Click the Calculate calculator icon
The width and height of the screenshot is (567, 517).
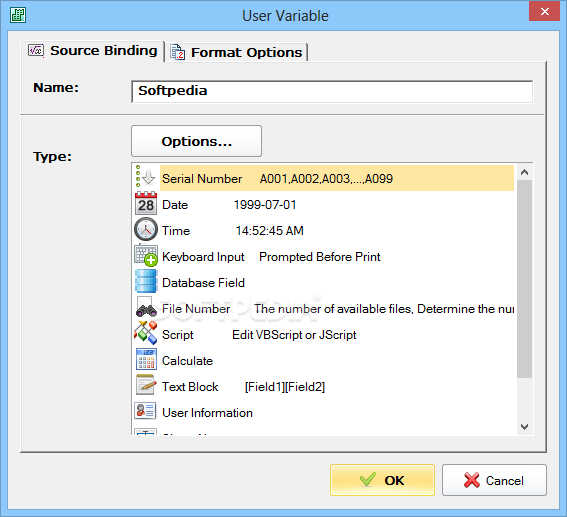[146, 359]
